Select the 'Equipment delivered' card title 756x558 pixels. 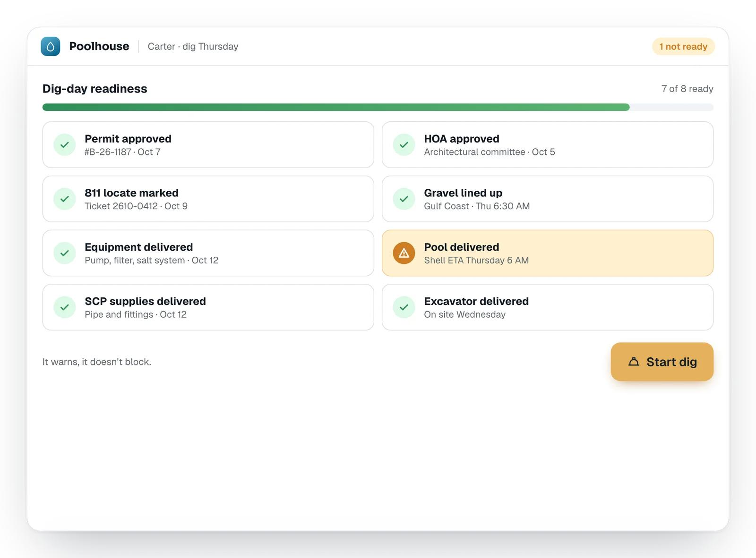click(139, 247)
